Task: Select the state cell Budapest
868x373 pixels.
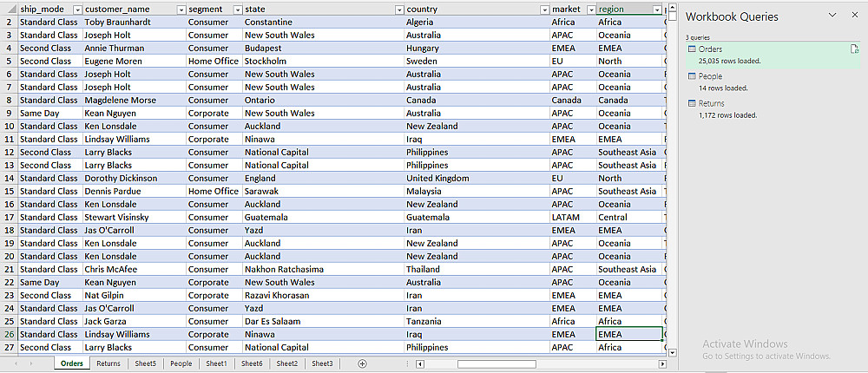Action: coord(324,49)
